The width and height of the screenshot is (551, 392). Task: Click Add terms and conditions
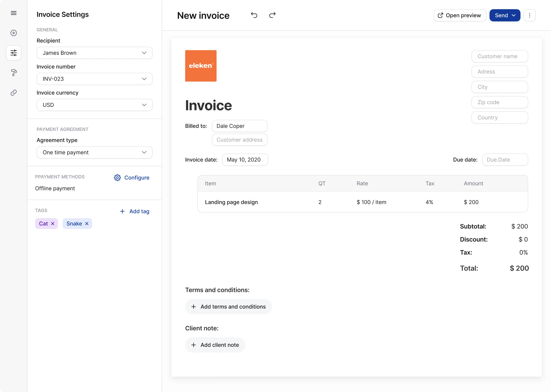228,306
